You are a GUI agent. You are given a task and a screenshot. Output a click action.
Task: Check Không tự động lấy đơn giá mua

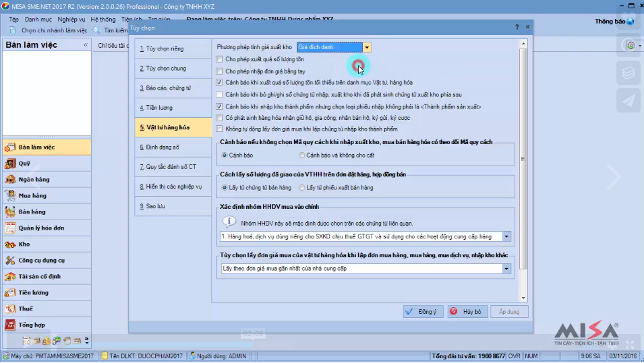pos(219,129)
